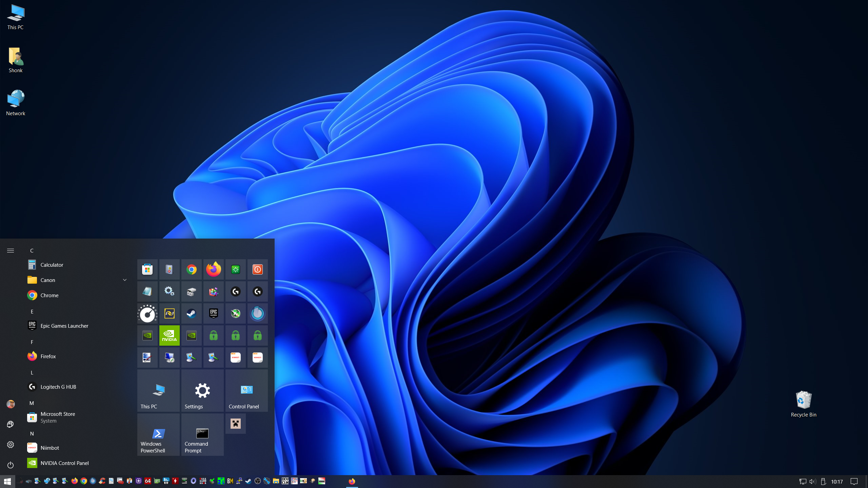The height and width of the screenshot is (488, 868).
Task: Launch the Windows PowerShell tile
Action: [158, 434]
